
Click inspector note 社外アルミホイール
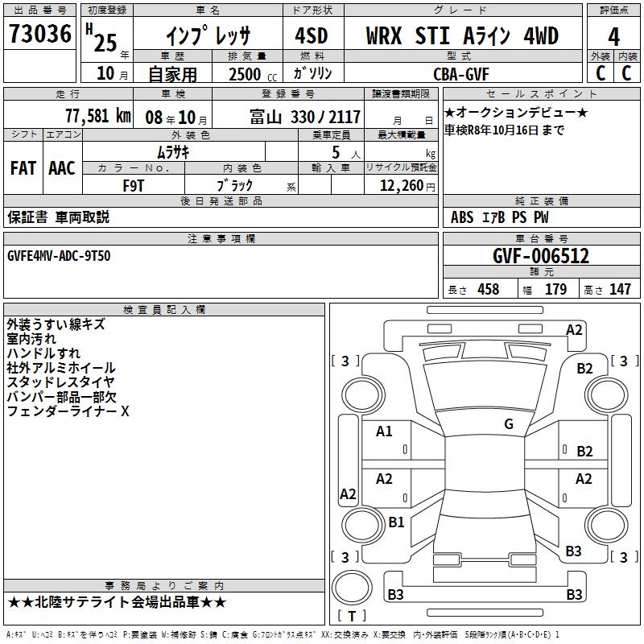click(61, 368)
